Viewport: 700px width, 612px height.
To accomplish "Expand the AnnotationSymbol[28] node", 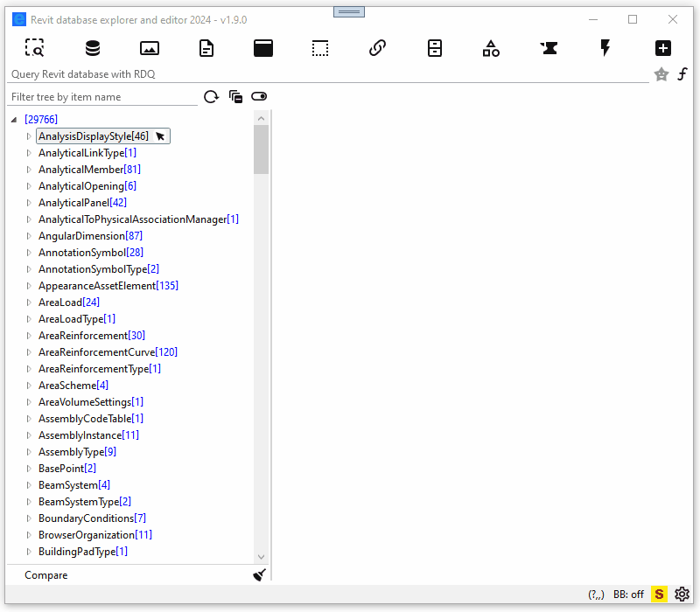I will pos(29,253).
